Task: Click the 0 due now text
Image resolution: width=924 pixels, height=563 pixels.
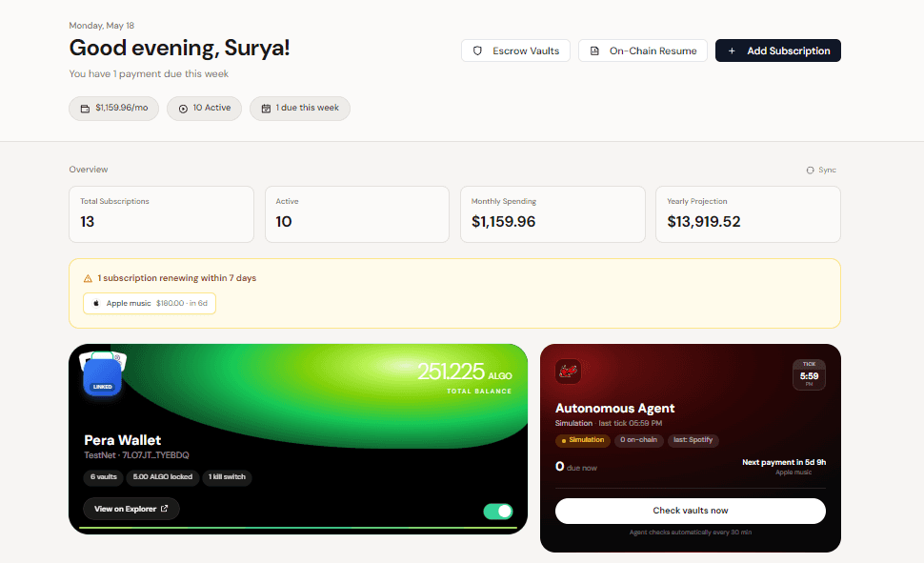Action: (575, 467)
